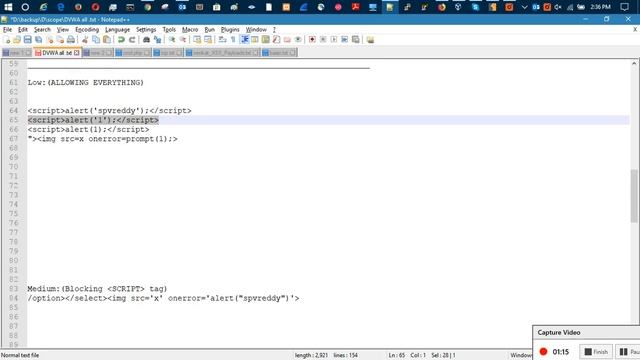Screen dimensions: 640x360
Task: Select the DVWA all.txt tab
Action: pyautogui.click(x=57, y=53)
